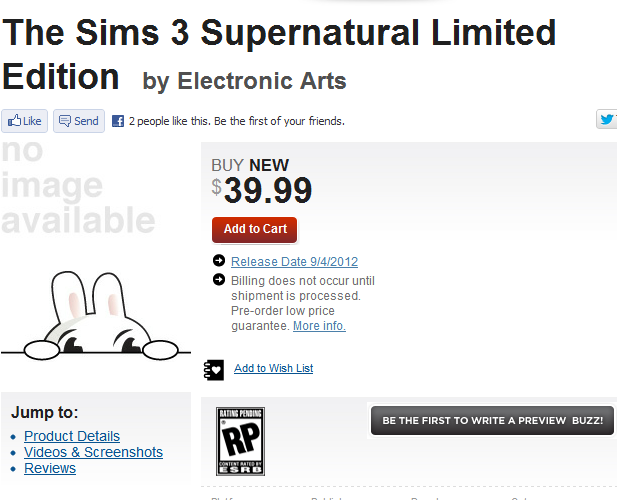Click the arrow icon beside billing notice

click(x=219, y=281)
